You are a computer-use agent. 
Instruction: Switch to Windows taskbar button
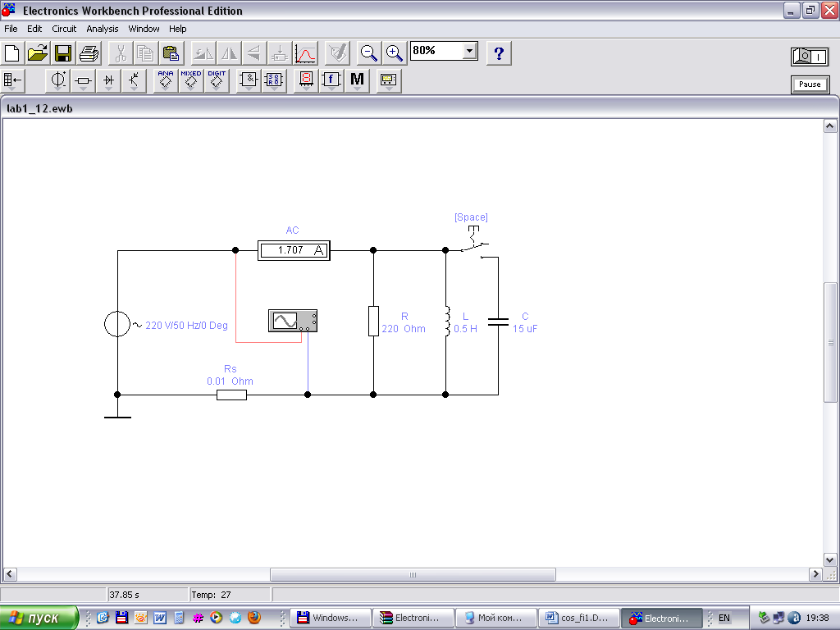(331, 618)
